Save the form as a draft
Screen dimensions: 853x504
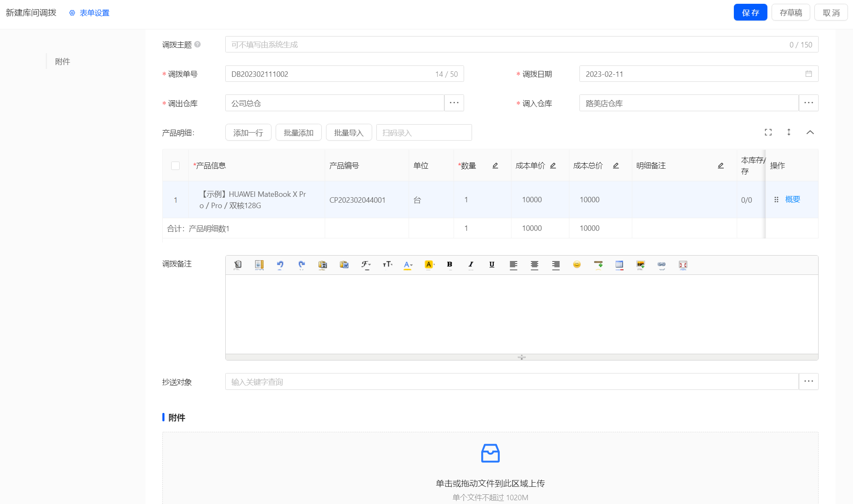(x=791, y=13)
